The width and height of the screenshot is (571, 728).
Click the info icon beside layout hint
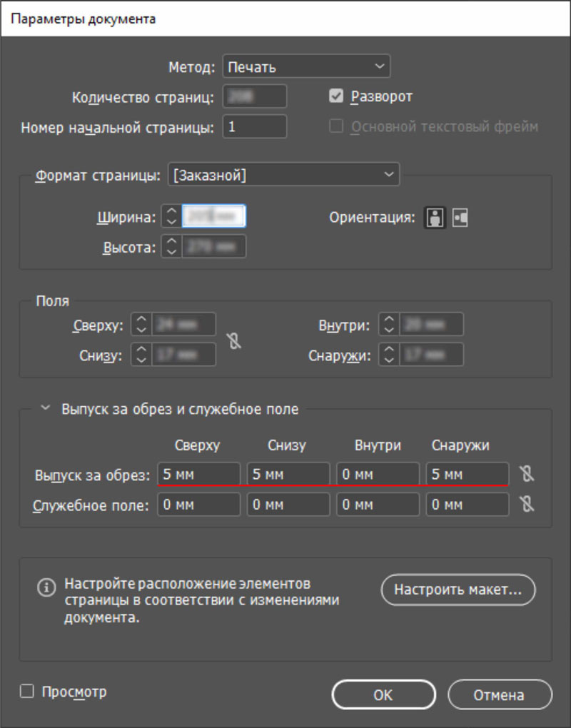(x=46, y=587)
